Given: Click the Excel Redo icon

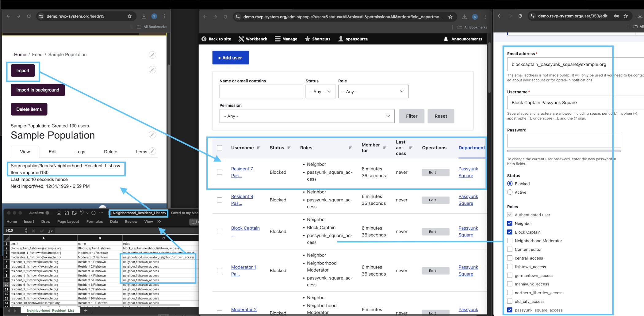Looking at the screenshot, I should pyautogui.click(x=94, y=213).
